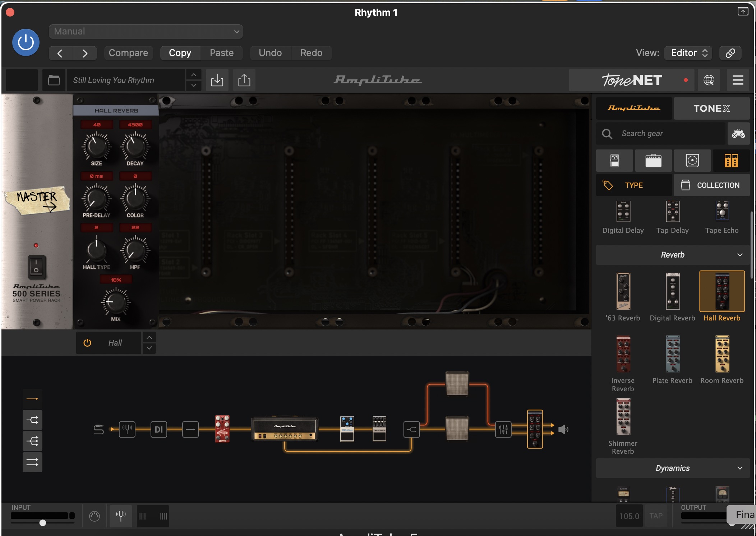Click the COLOR knob
This screenshot has width=756, height=536.
(135, 198)
